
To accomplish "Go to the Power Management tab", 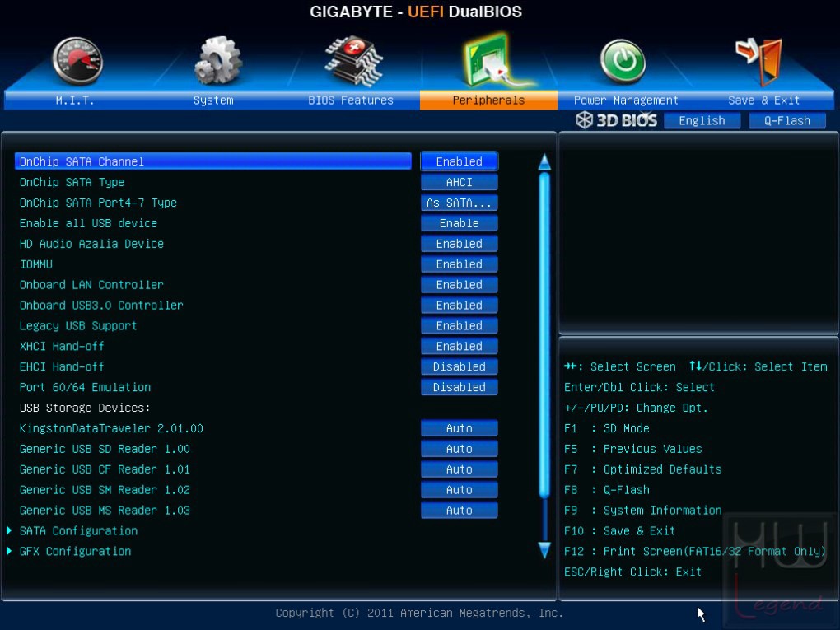I will [626, 100].
